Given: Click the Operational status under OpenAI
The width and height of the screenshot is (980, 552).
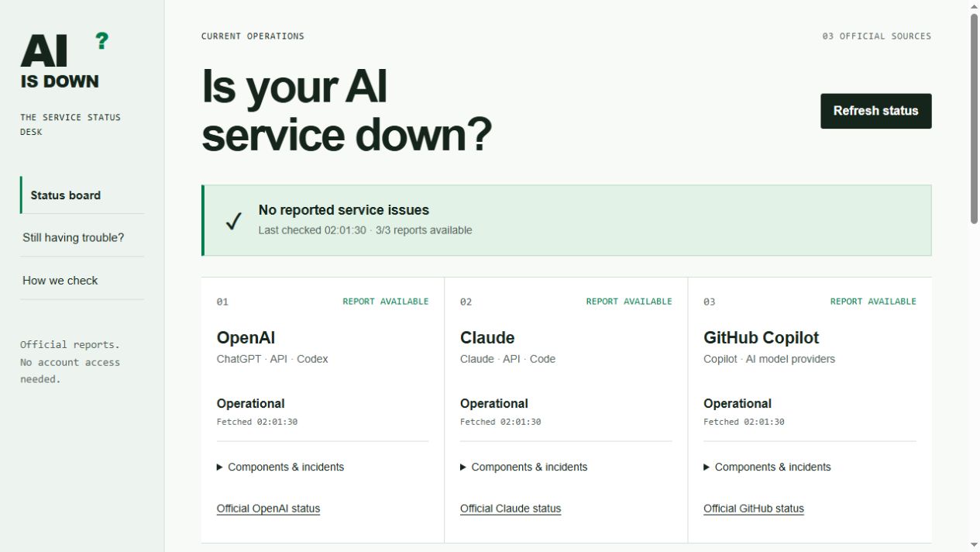Looking at the screenshot, I should click(250, 404).
